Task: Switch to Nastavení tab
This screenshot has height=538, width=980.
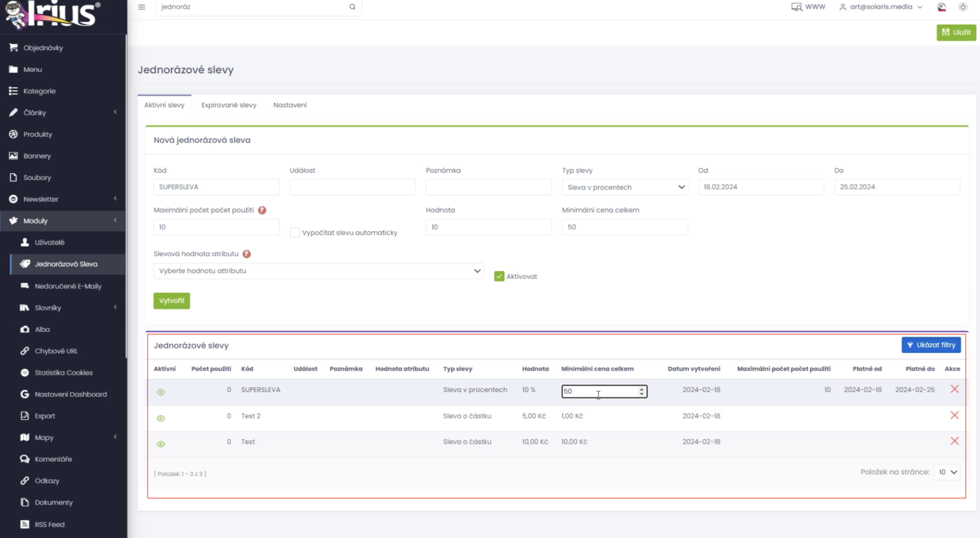Action: point(290,105)
